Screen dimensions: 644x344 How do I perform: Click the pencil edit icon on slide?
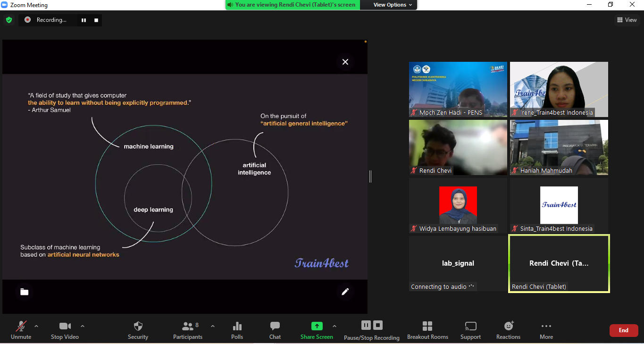coord(345,292)
